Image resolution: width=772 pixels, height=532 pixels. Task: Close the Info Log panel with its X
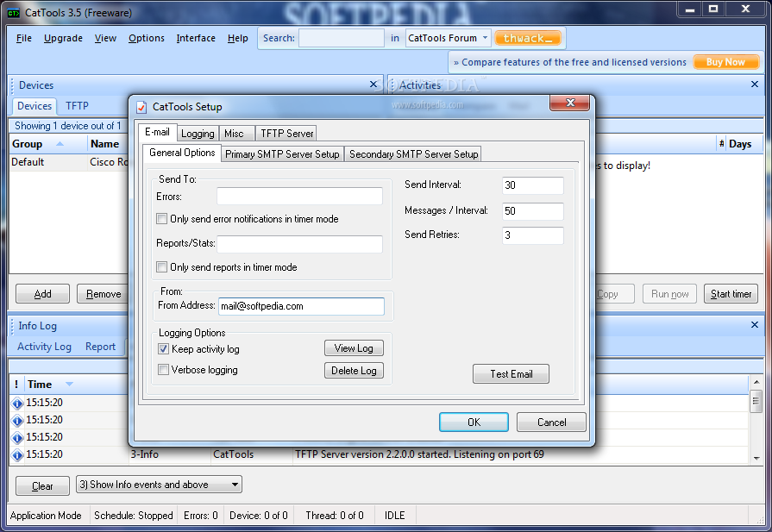point(754,325)
